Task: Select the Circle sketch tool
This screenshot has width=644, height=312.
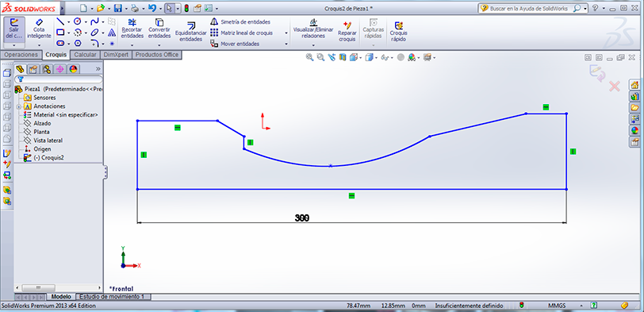Action: click(x=78, y=21)
